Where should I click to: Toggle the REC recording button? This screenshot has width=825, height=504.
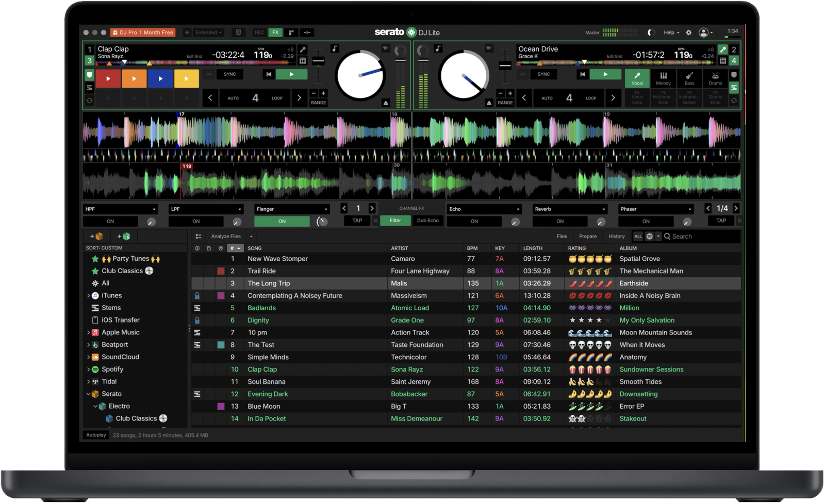tap(259, 32)
